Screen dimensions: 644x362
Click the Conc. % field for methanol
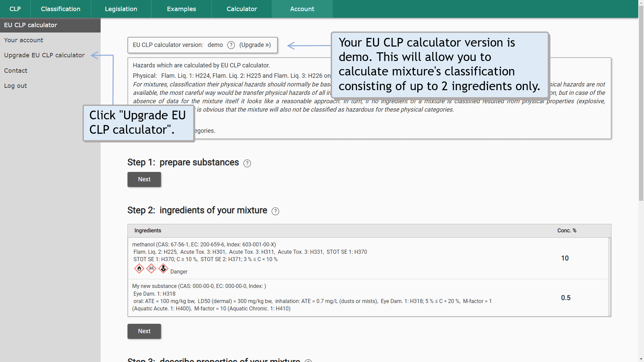tap(565, 258)
